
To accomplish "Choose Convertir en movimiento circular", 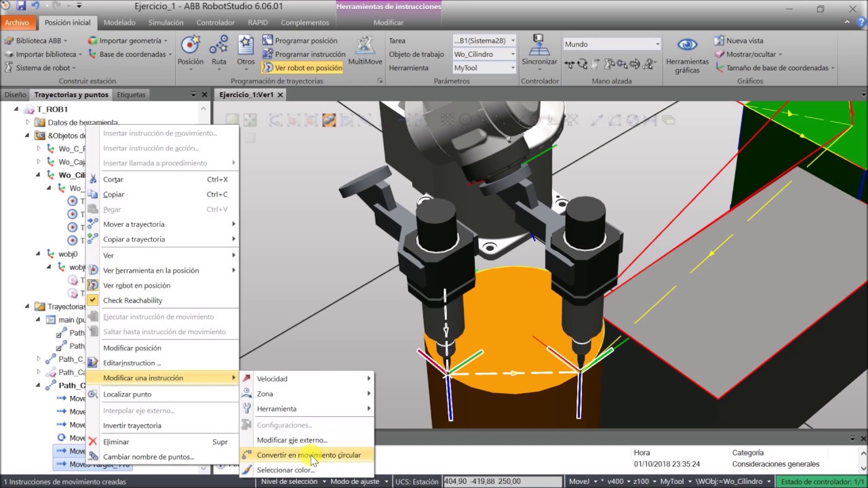I will click(307, 455).
